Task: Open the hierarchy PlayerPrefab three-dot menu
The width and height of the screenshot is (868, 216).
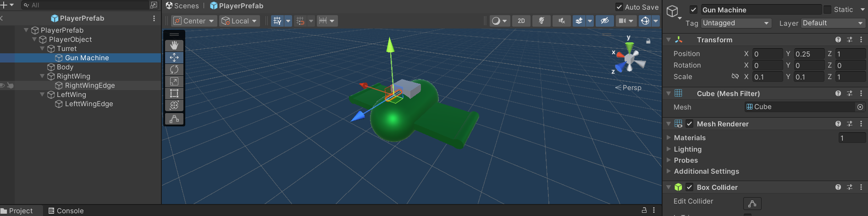Action: tap(154, 18)
